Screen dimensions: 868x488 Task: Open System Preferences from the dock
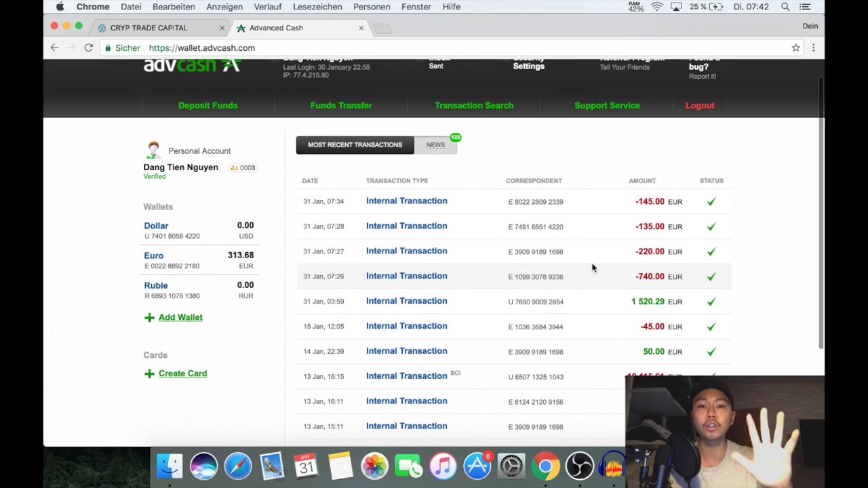511,466
